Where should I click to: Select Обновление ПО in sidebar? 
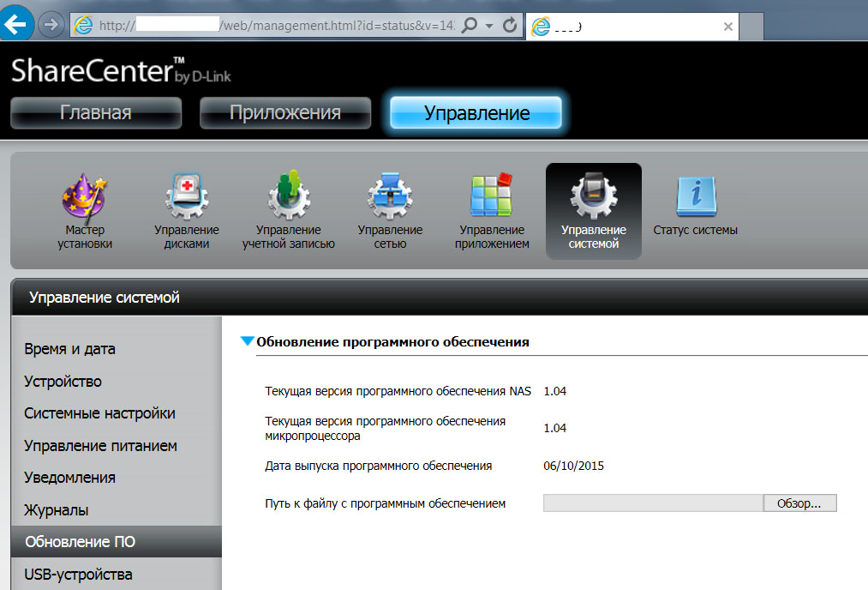[117, 542]
